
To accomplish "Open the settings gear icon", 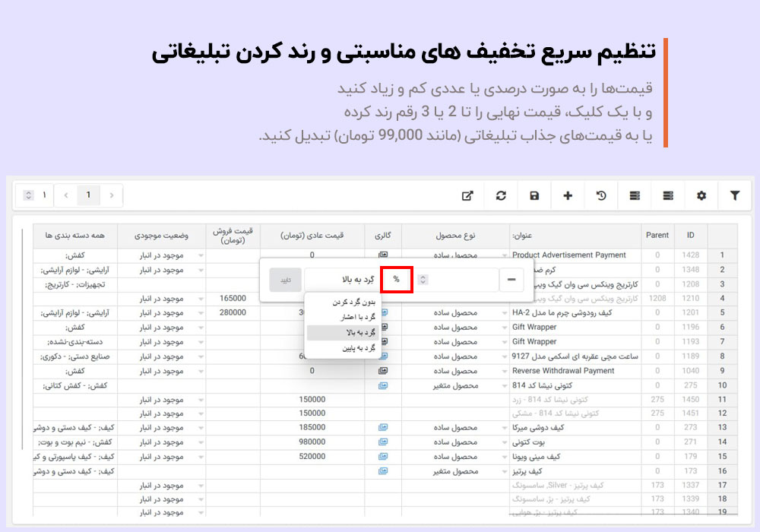I will (x=701, y=196).
